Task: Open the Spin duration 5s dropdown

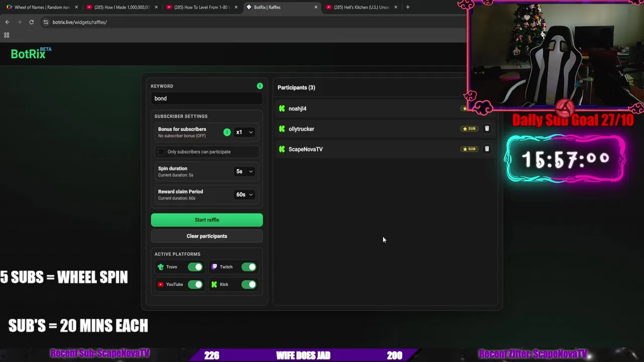Action: point(245,171)
